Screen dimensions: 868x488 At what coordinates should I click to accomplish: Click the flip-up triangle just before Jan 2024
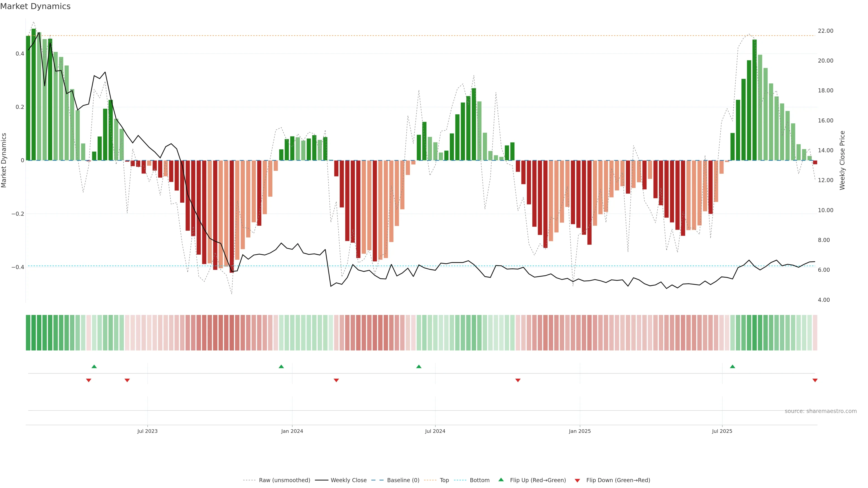coord(281,366)
